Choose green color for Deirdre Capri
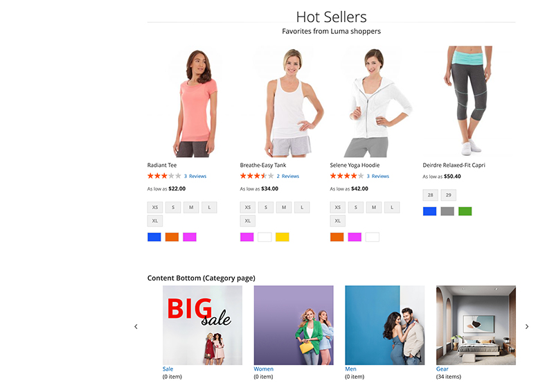The image size is (554, 392). pos(465,211)
